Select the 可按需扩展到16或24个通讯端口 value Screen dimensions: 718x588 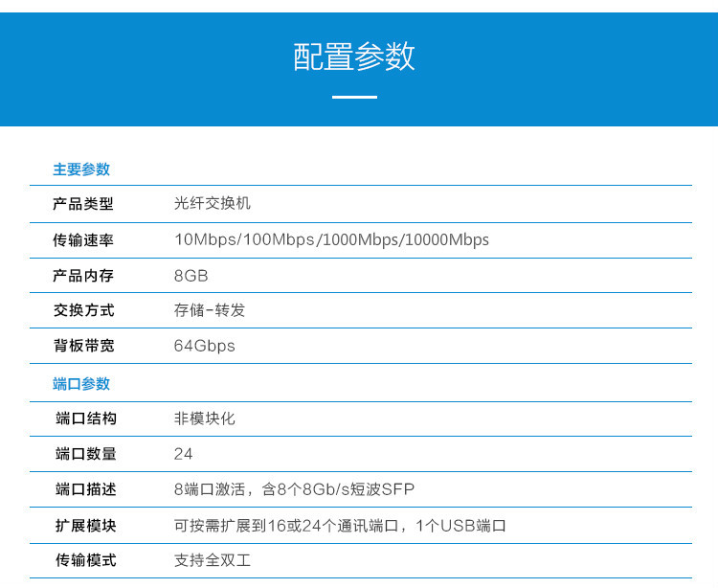[x=340, y=526]
